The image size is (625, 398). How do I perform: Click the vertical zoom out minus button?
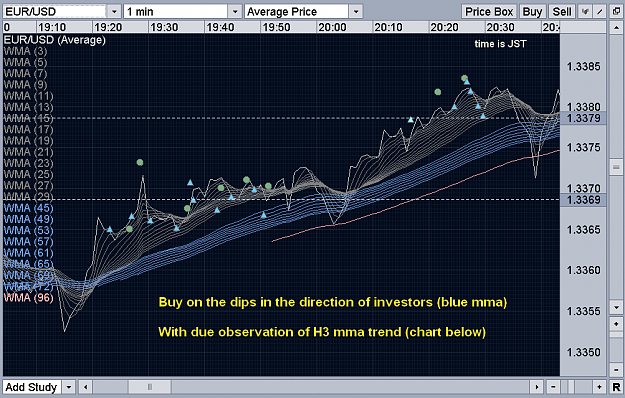[616, 370]
